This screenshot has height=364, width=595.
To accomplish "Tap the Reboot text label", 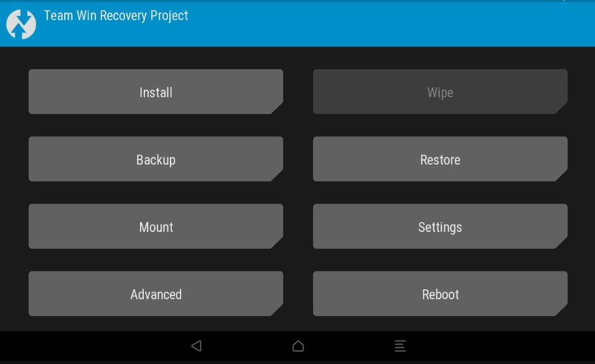I will [x=441, y=294].
